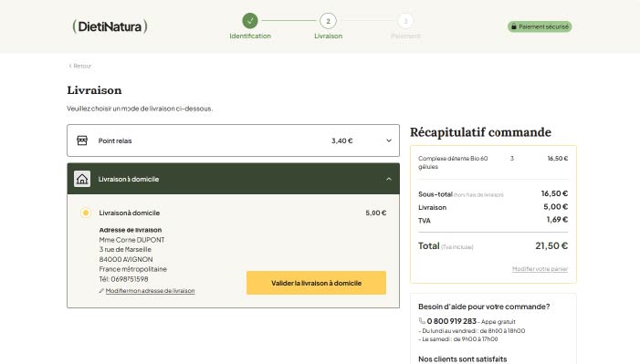Click the Paiement sécurisé badge
640x364 pixels.
[540, 26]
